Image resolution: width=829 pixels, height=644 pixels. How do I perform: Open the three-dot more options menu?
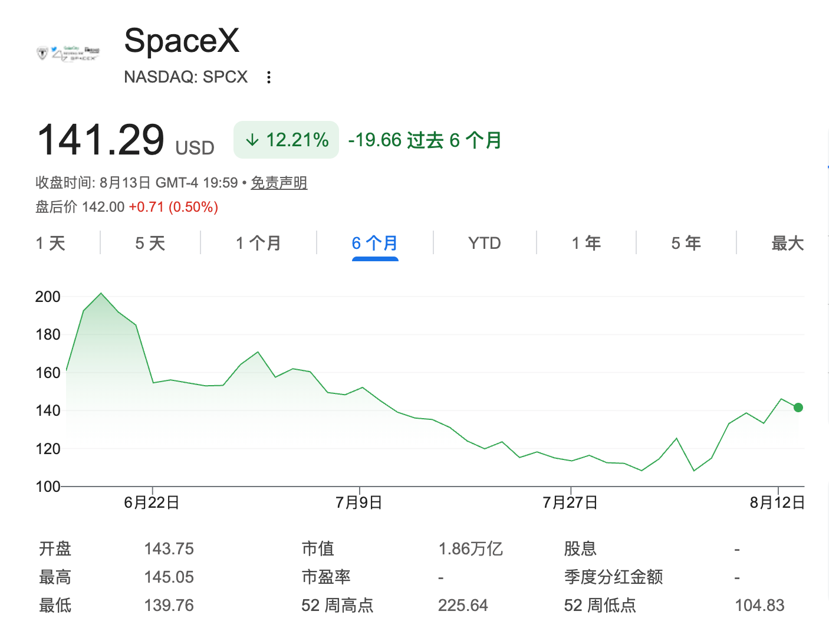tap(269, 77)
